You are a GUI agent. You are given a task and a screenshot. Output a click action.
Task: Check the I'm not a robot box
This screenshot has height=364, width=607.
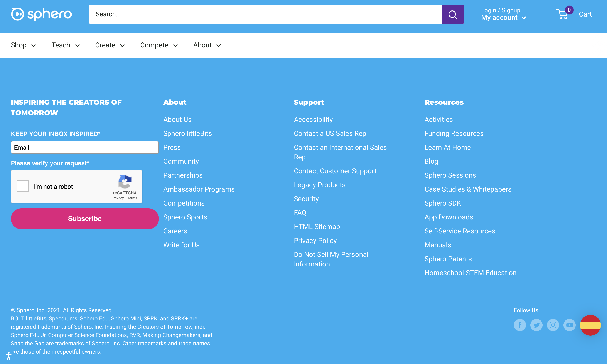23,186
